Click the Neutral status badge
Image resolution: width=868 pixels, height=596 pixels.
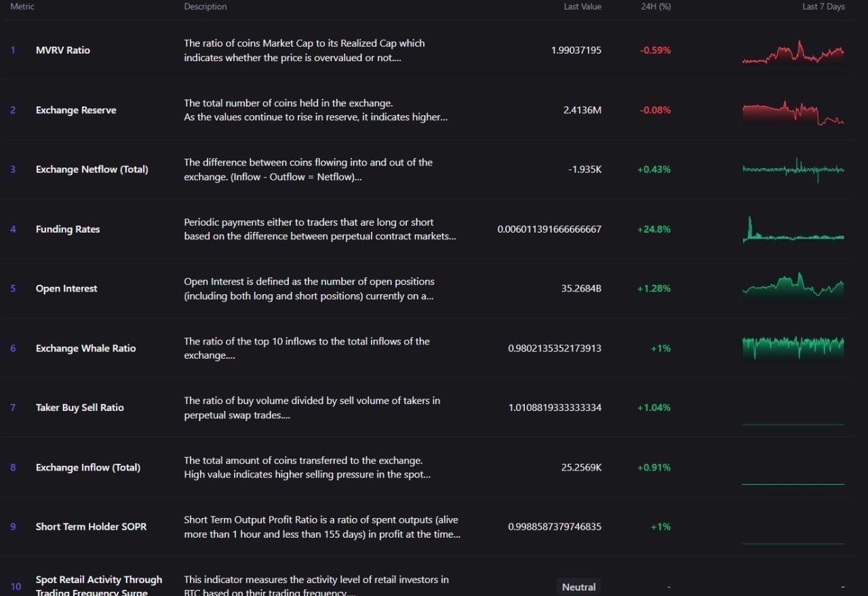(x=579, y=587)
